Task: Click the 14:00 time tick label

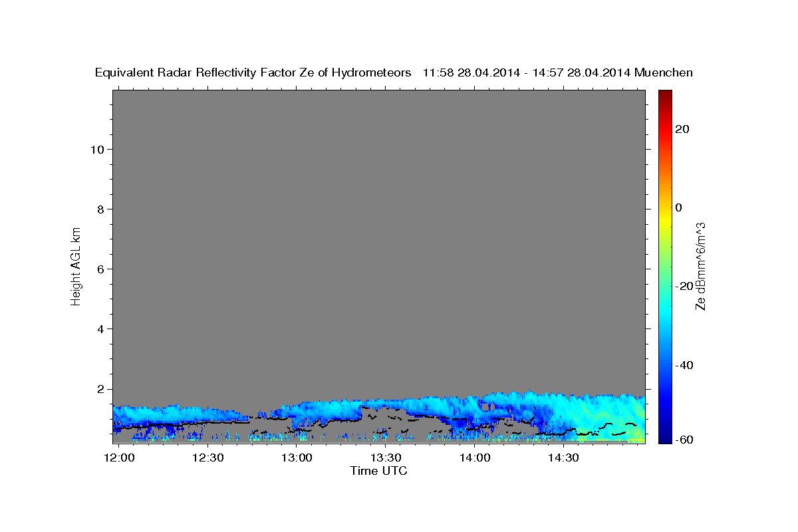Action: pos(475,458)
